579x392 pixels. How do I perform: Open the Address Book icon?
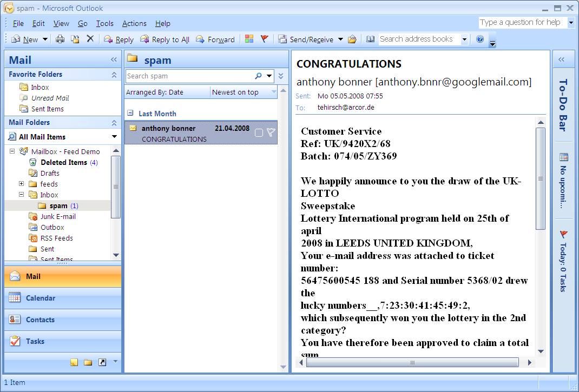click(370, 39)
